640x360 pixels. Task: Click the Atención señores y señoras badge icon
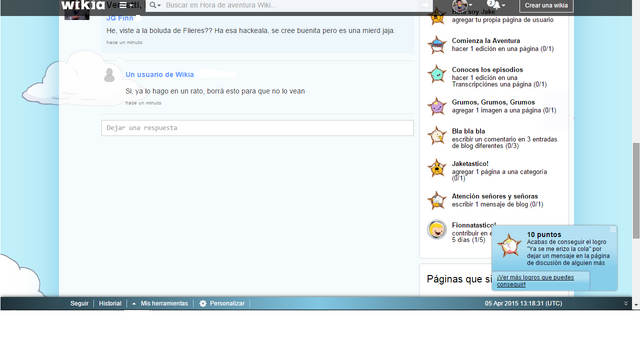[437, 200]
